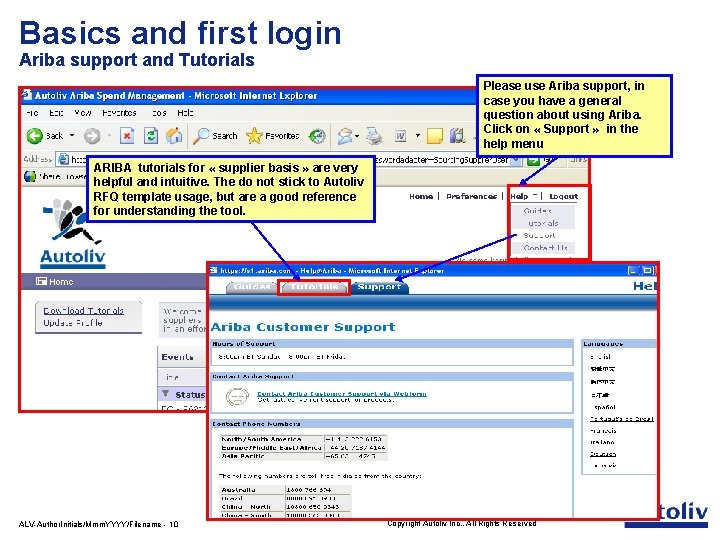
Task: Open the Tools menu in the menu bar
Action: pyautogui.click(x=159, y=112)
